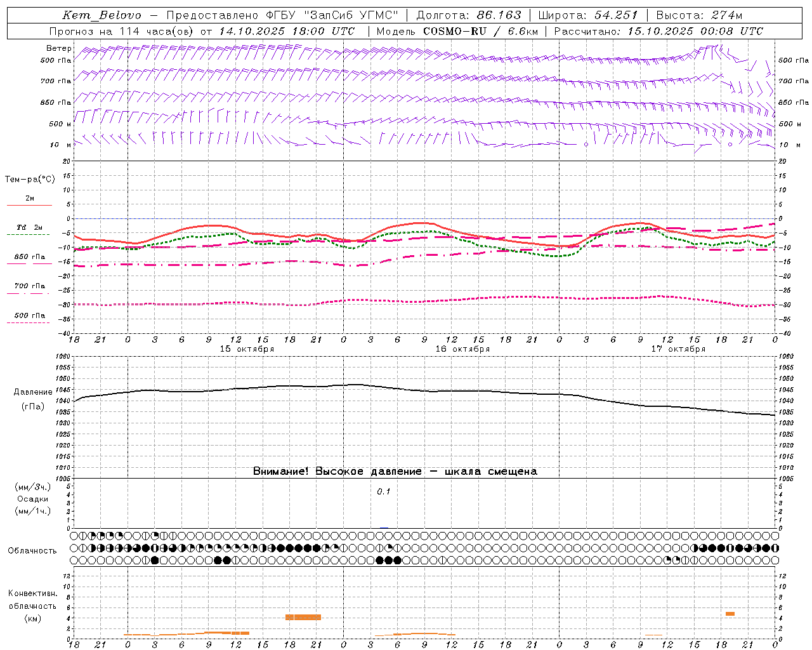Click the 0.1 precipitation value annotation
Screen dimensions: 812x650
384,492
